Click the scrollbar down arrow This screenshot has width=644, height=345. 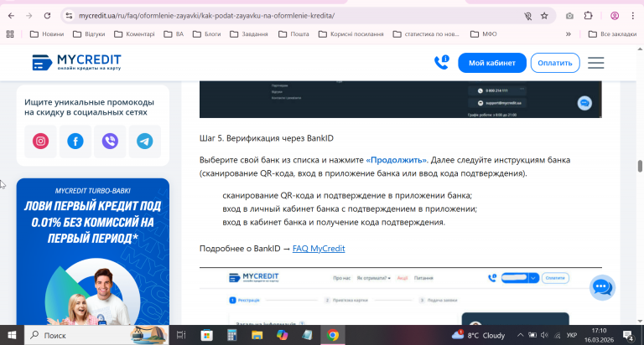pyautogui.click(x=640, y=322)
